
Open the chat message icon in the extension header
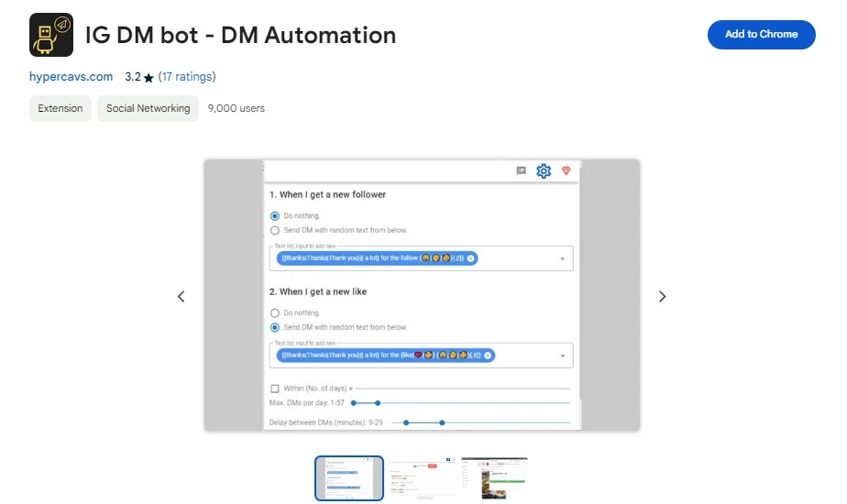(522, 170)
